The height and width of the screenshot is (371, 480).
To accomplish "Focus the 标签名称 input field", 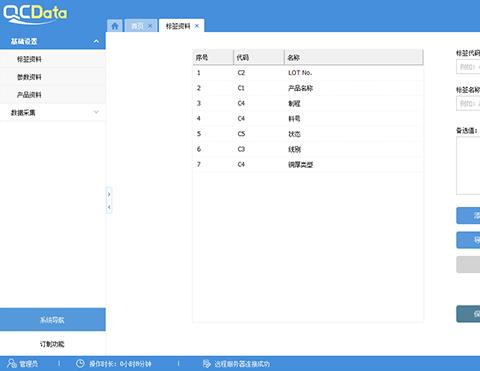I will coord(468,103).
